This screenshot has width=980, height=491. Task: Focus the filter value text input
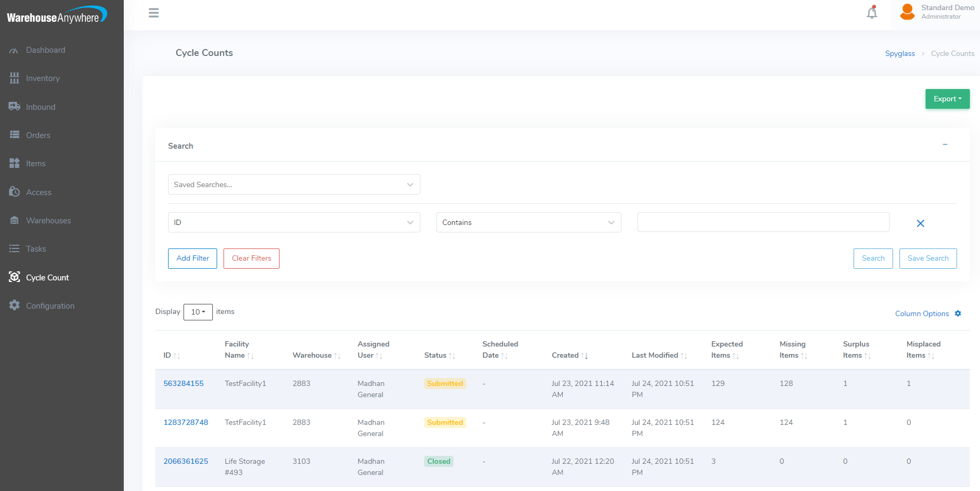[763, 222]
